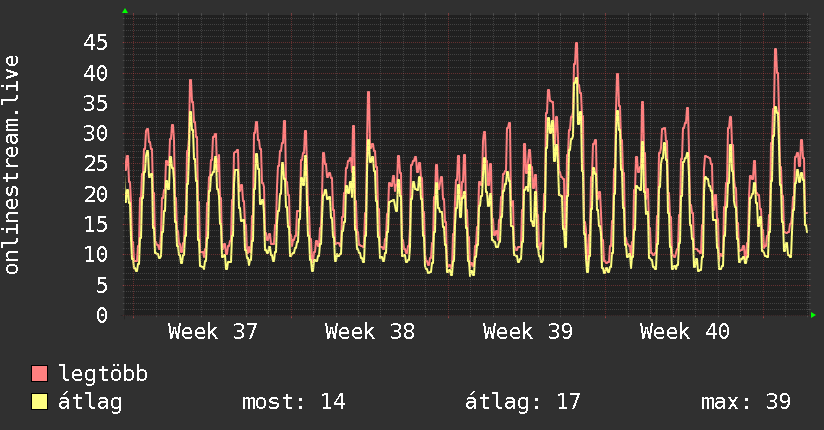Click the 'max: 39' statistic

(x=746, y=402)
